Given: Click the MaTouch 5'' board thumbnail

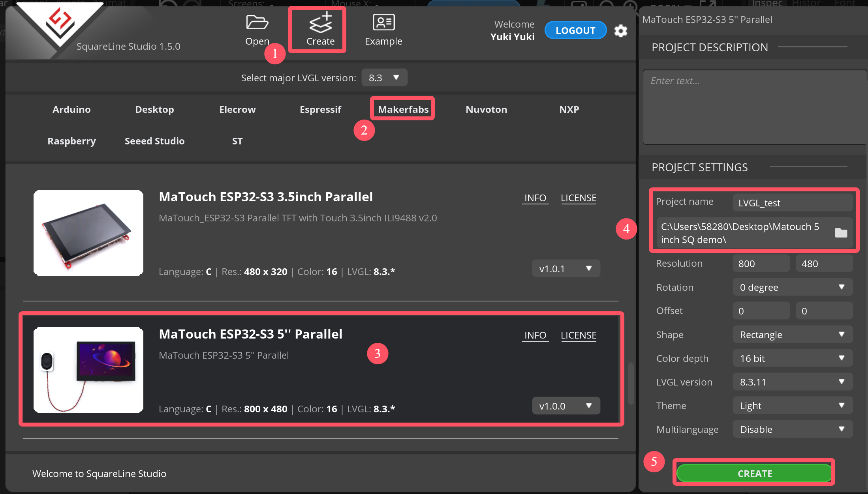Looking at the screenshot, I should (88, 370).
